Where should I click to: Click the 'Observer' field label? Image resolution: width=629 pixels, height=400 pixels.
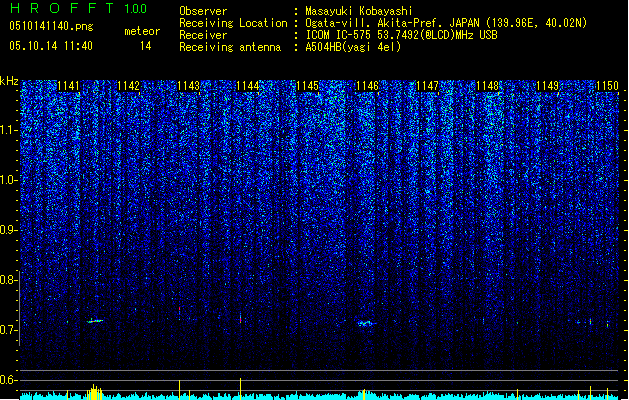click(203, 11)
